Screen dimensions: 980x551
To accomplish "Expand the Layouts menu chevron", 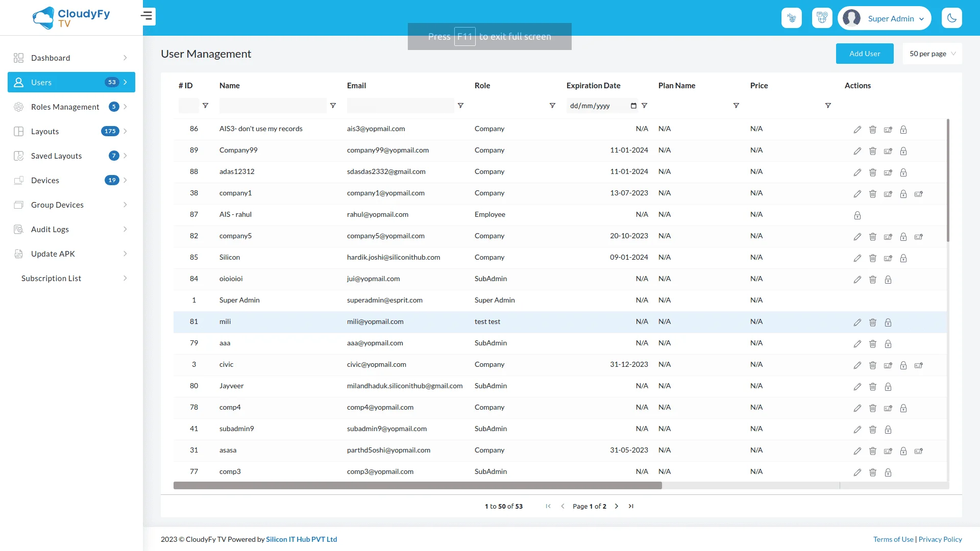I will (125, 131).
